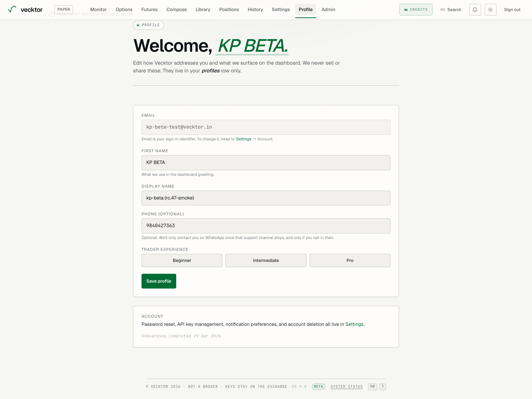Screen dimensions: 532x399
Task: Click the Save profile button
Action: coord(159,281)
